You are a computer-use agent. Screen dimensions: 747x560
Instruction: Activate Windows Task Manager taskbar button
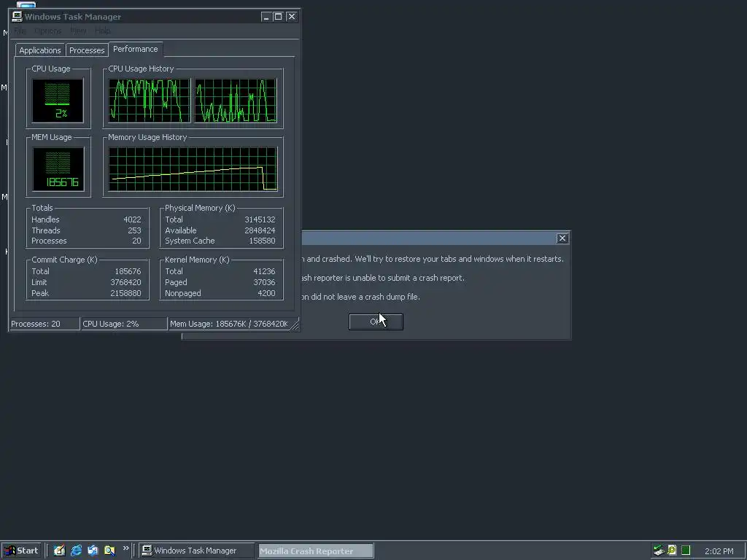tap(196, 551)
